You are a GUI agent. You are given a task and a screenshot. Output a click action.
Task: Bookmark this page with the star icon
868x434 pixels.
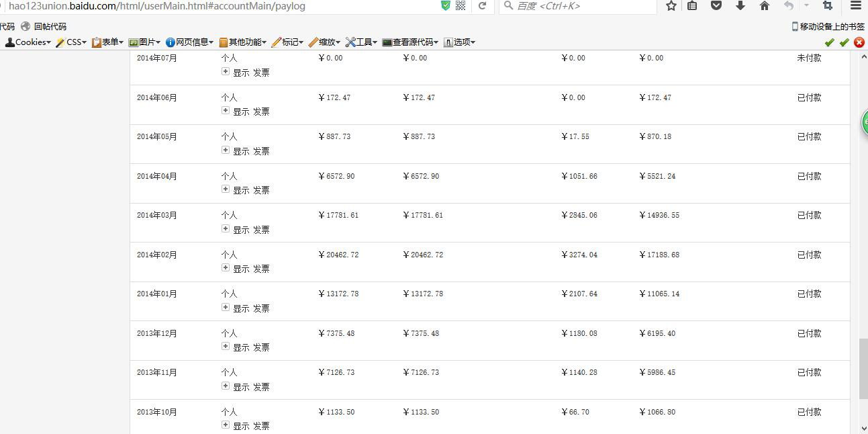pyautogui.click(x=671, y=5)
